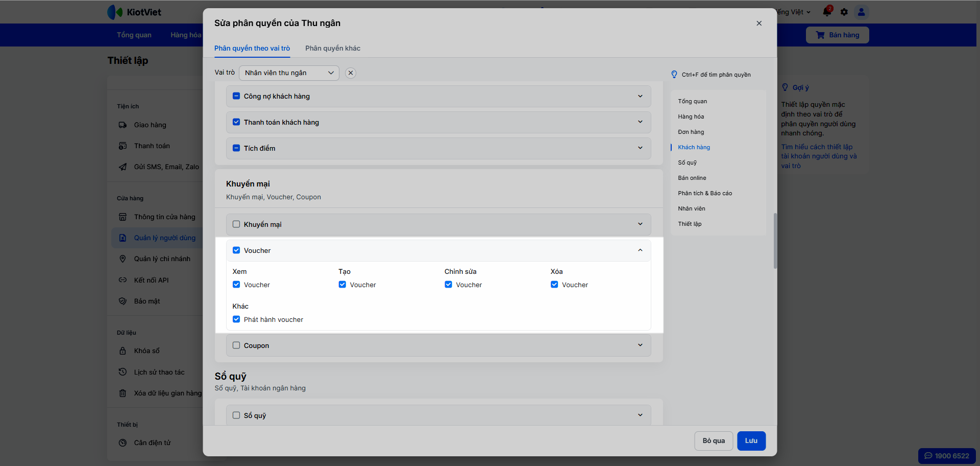Open the user account avatar icon
Viewport: 980px width, 466px height.
861,12
